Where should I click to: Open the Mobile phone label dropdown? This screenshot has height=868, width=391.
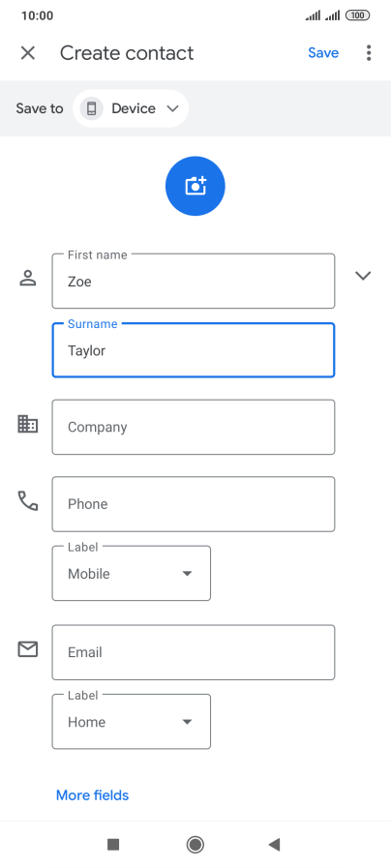pos(132,574)
